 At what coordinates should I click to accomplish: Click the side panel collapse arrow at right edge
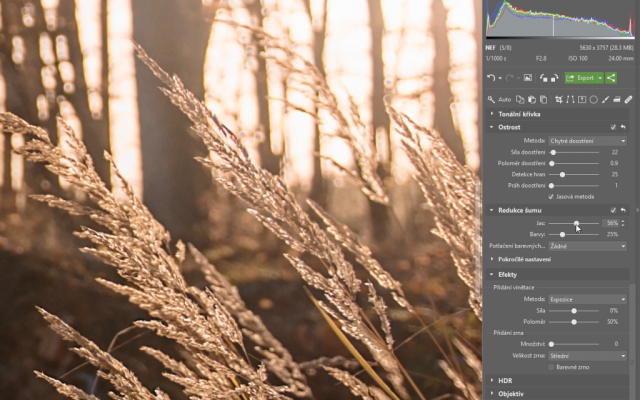point(637,210)
